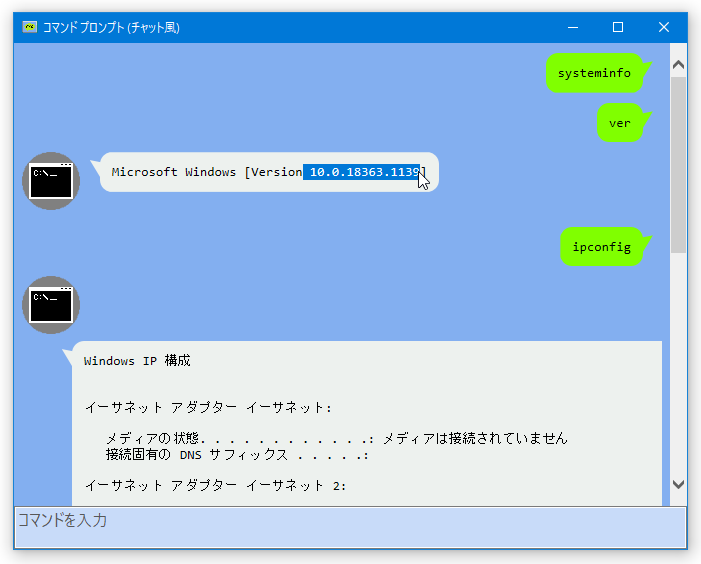Click the 'イーサネット アダプター イーサネット:' line

(x=208, y=408)
